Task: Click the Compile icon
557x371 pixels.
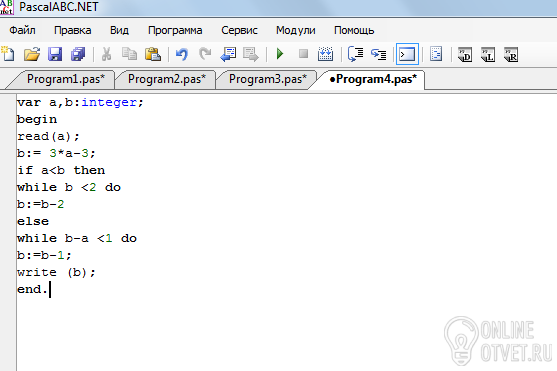Action: 325,54
